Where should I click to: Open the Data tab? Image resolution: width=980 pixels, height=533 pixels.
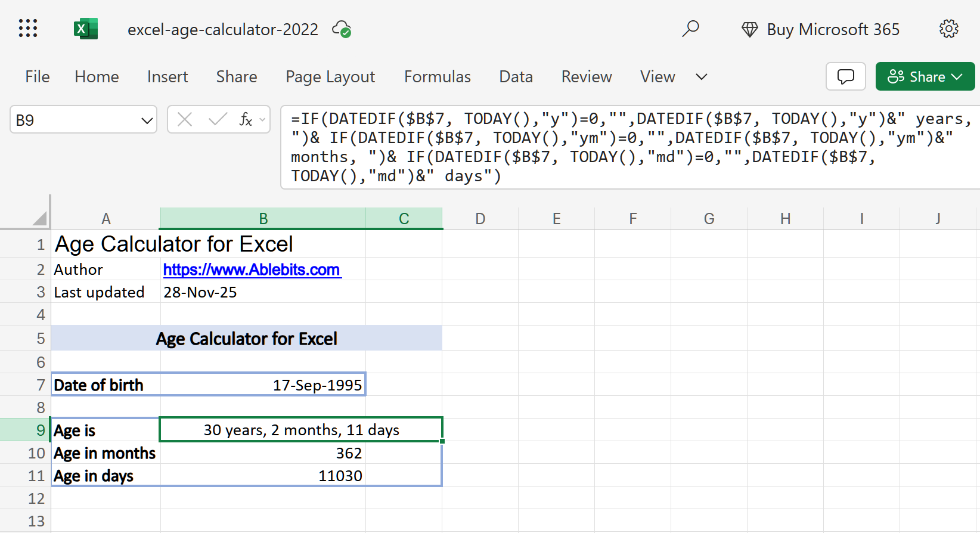click(x=516, y=76)
